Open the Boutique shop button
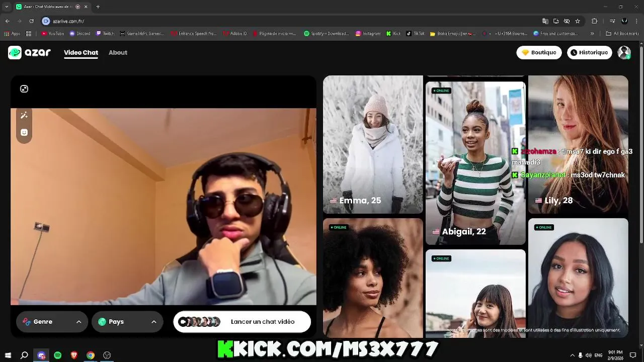 click(539, 52)
